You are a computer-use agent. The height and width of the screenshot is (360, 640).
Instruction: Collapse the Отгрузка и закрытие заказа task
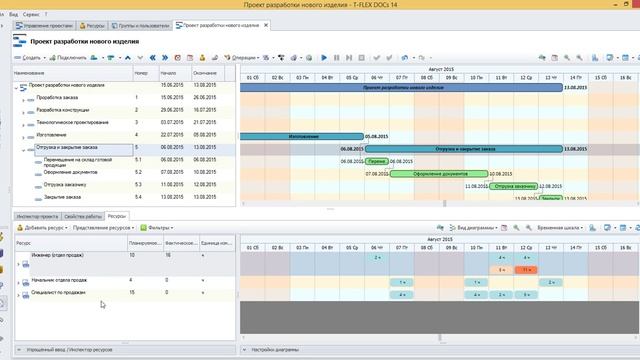[23, 150]
